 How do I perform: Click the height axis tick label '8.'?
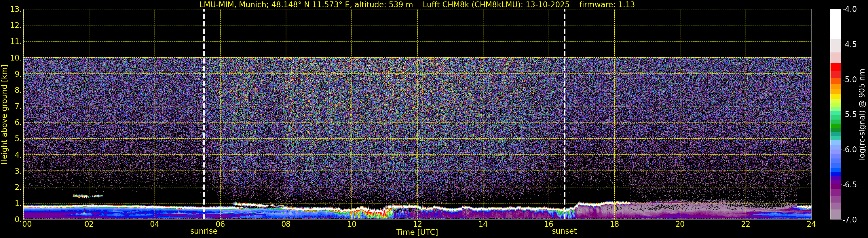click(18, 90)
